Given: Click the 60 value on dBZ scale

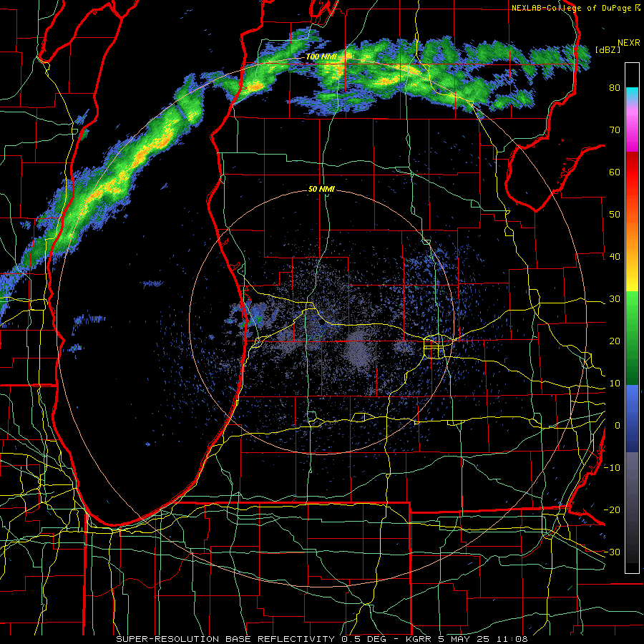Looking at the screenshot, I should pos(615,172).
